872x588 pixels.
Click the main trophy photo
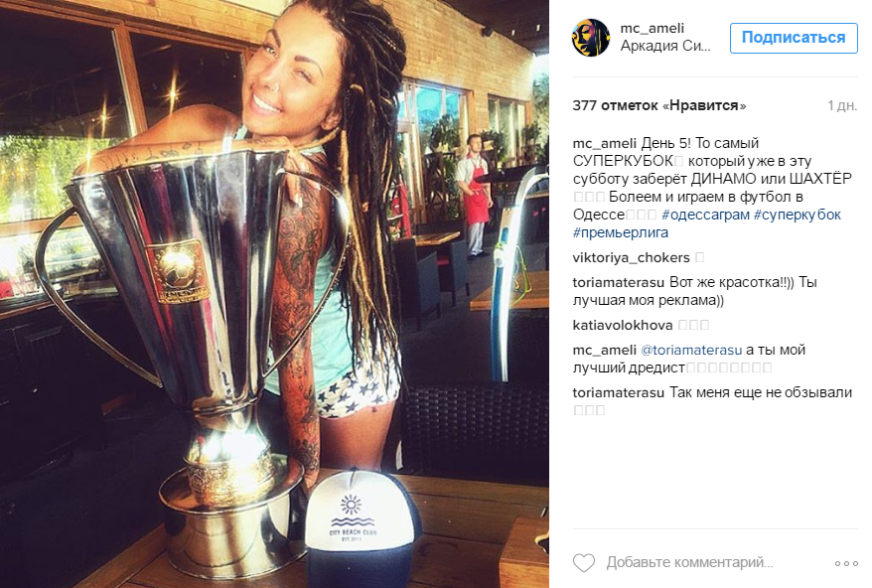pos(274,294)
